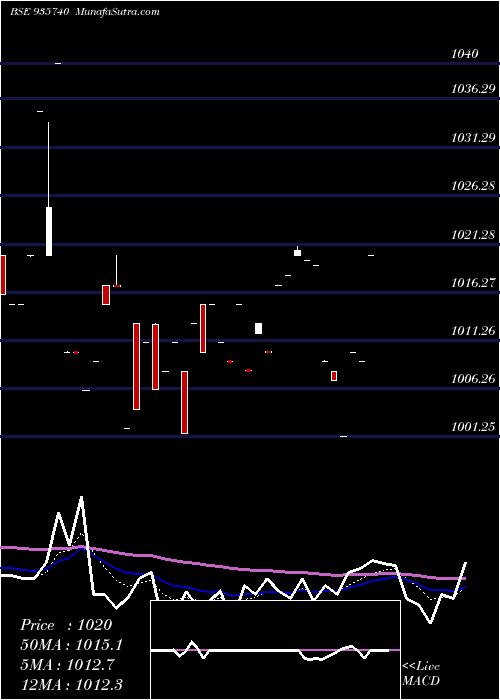
Task: Click the 1011.26 price level label
Action: [x=473, y=331]
